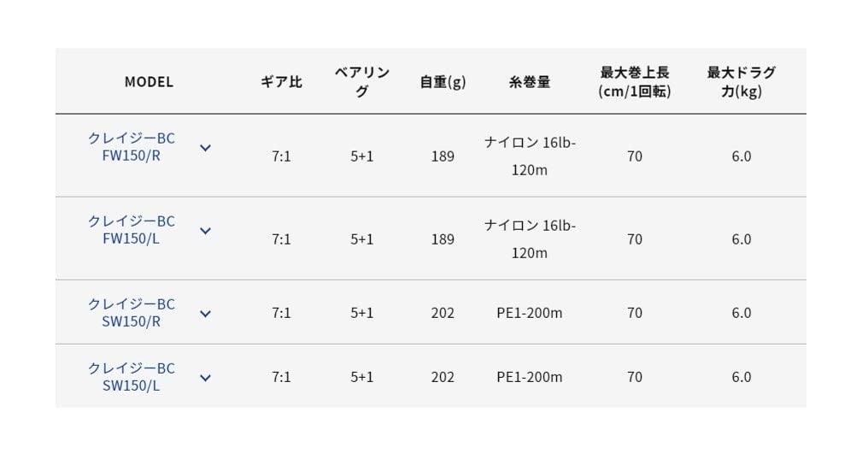Select the 7:1 gear ratio cell for FW150/R

click(x=281, y=156)
